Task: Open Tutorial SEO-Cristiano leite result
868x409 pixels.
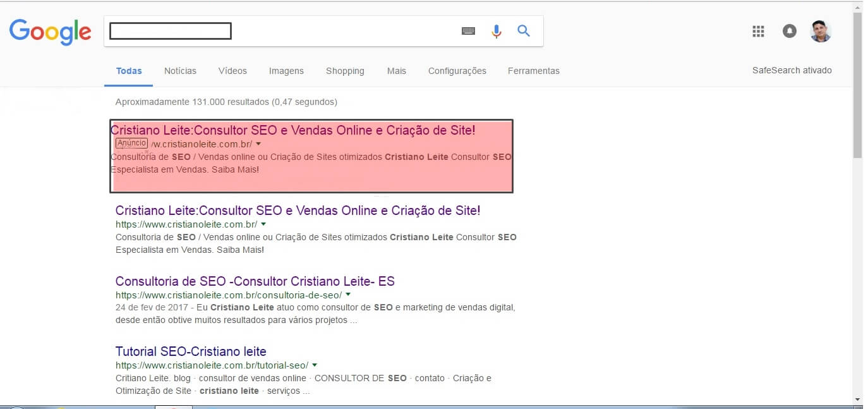Action: pyautogui.click(x=191, y=351)
